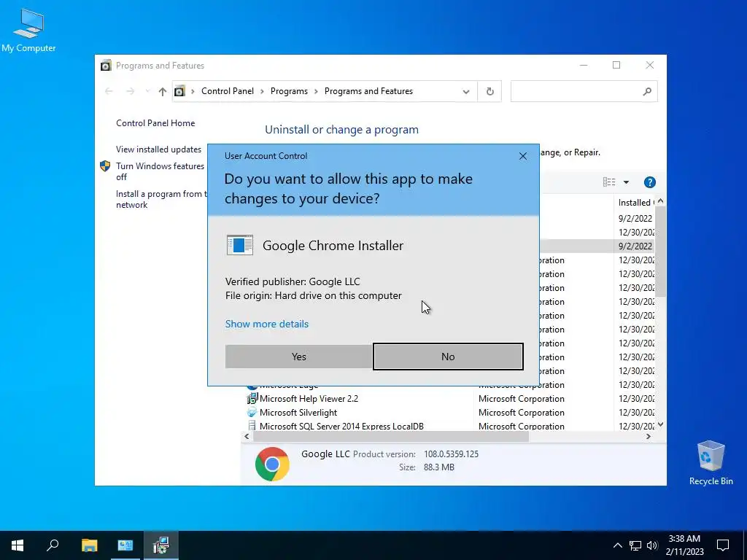Select the Programs and Features taskbar icon
The image size is (747, 560).
[161, 545]
